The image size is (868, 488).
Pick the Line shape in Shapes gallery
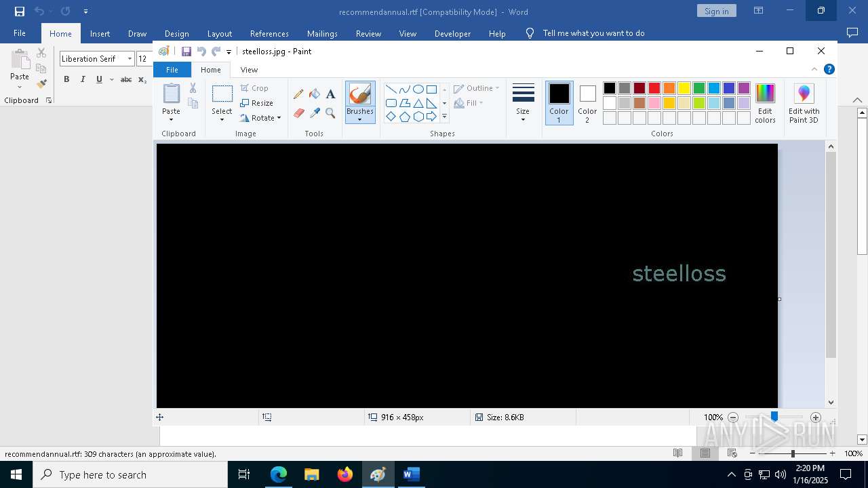pyautogui.click(x=391, y=89)
